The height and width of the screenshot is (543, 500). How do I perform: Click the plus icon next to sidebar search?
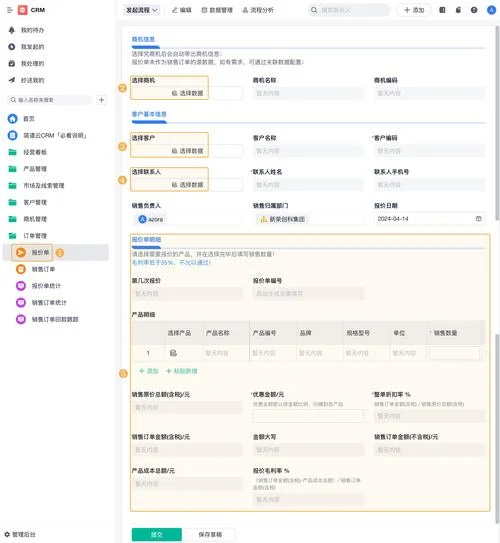tap(101, 100)
